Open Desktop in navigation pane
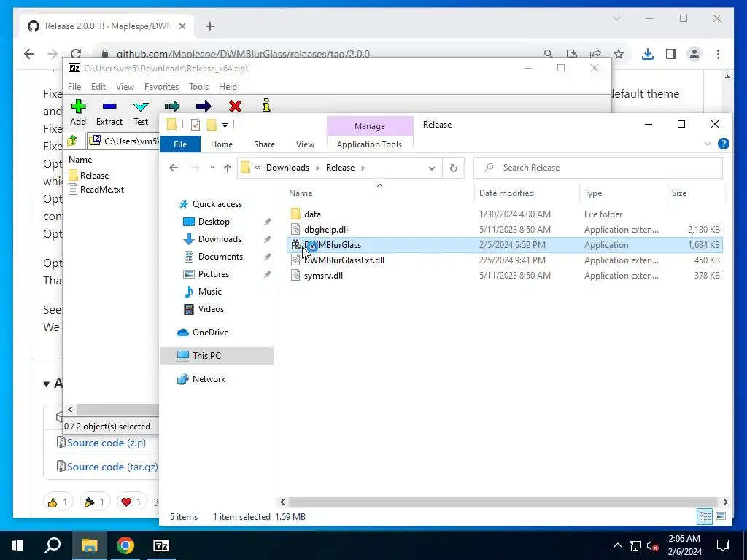The width and height of the screenshot is (747, 560). [214, 222]
